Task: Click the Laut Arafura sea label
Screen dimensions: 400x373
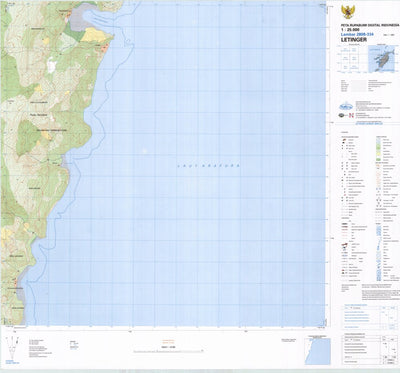Action: point(208,165)
